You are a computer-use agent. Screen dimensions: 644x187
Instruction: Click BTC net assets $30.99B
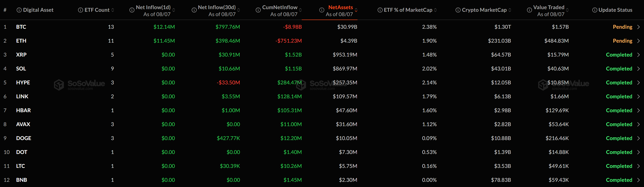point(347,27)
